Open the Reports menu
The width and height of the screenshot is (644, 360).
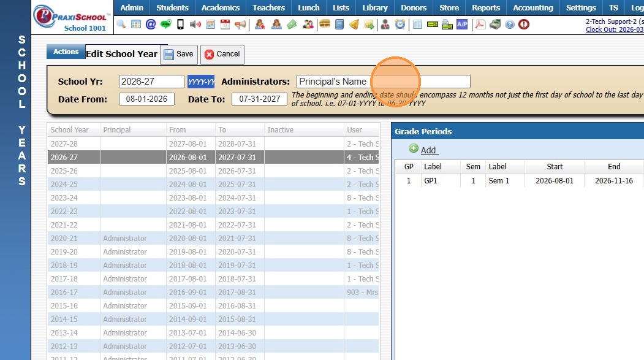pyautogui.click(x=486, y=8)
